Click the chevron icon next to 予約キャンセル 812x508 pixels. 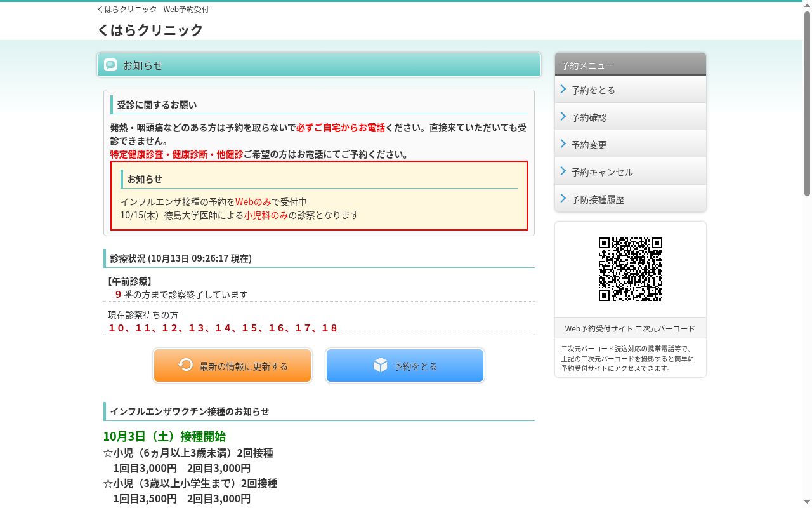coord(563,171)
